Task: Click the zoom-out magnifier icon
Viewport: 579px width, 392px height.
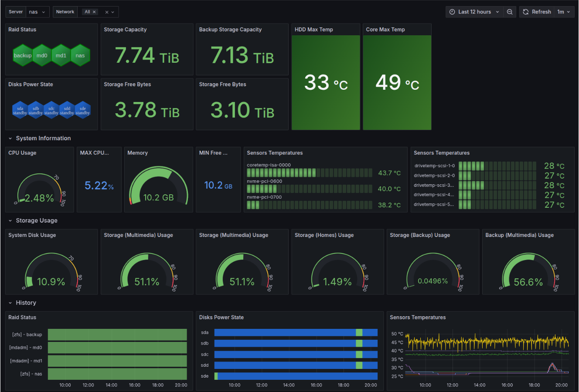Action: click(x=510, y=12)
